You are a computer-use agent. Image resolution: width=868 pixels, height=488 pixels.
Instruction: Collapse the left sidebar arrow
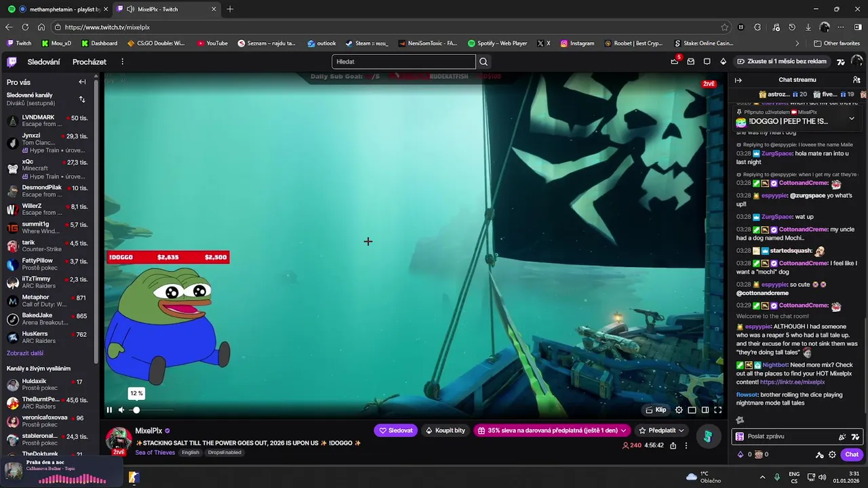[82, 82]
